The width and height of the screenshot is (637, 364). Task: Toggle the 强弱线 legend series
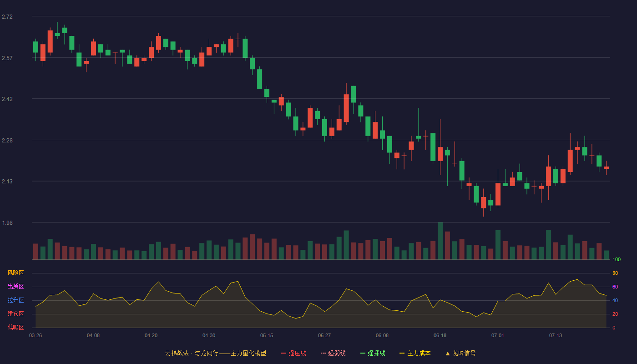pyautogui.click(x=333, y=353)
